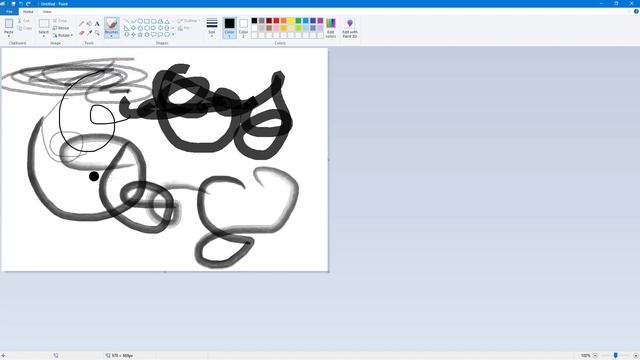Open the Edit colors dialog
Image resolution: width=640 pixels, height=360 pixels.
tap(331, 28)
